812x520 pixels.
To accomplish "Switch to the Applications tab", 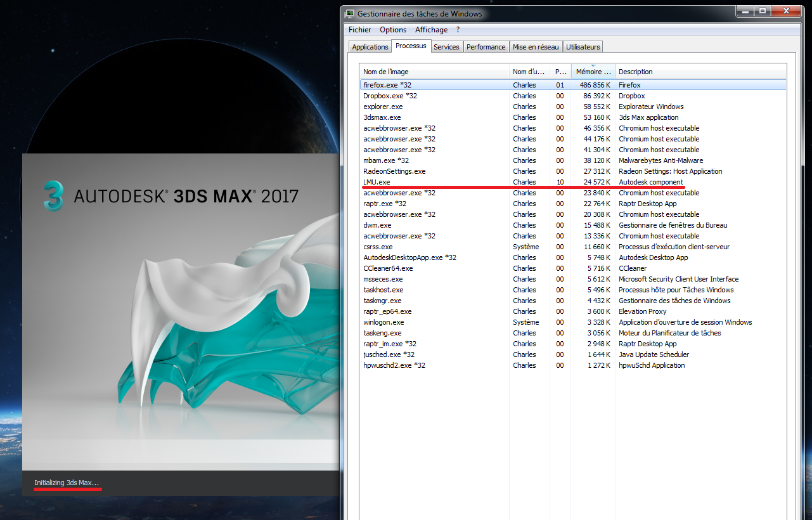I will [370, 47].
